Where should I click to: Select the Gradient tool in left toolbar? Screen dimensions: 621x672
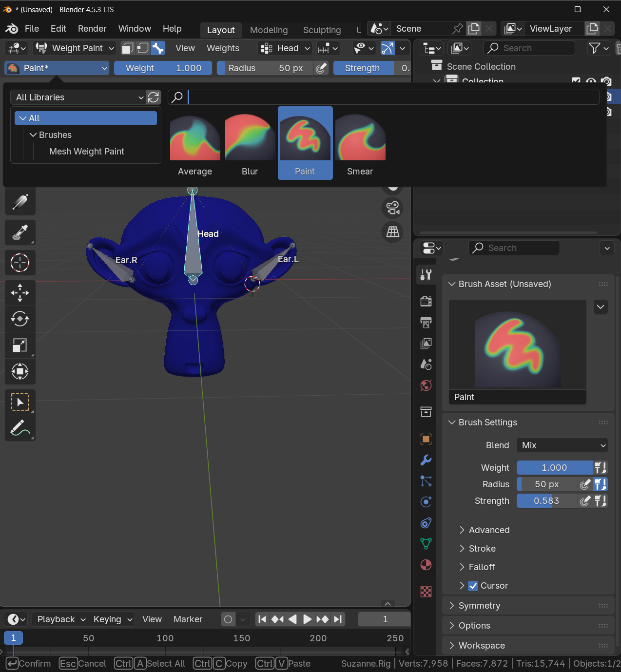pos(20,202)
